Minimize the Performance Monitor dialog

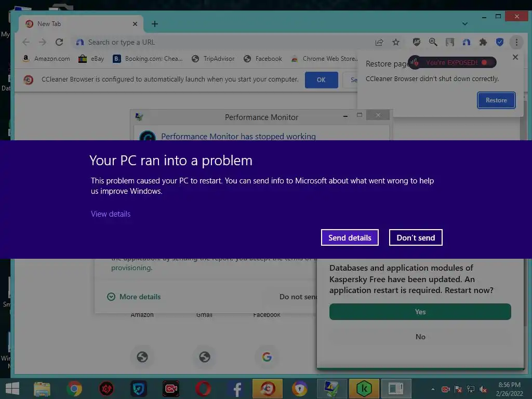(x=345, y=116)
